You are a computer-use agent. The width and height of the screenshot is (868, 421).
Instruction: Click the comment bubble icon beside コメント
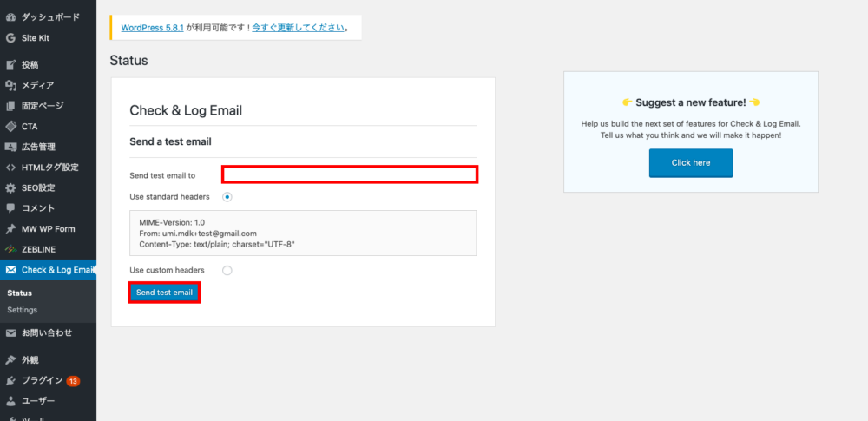[10, 208]
